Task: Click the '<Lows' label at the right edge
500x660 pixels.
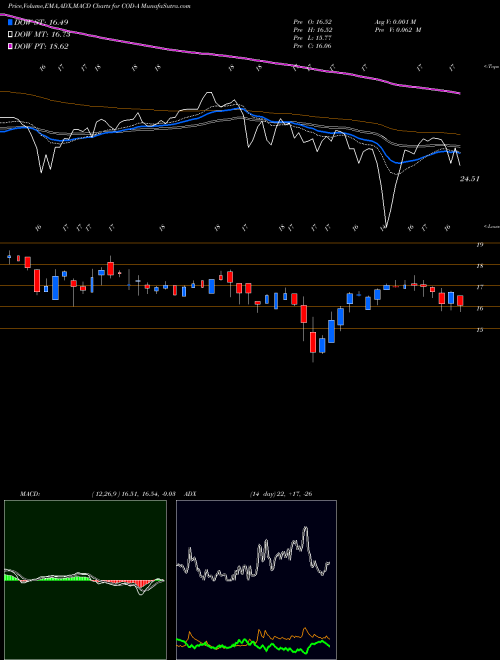Action: click(x=491, y=226)
